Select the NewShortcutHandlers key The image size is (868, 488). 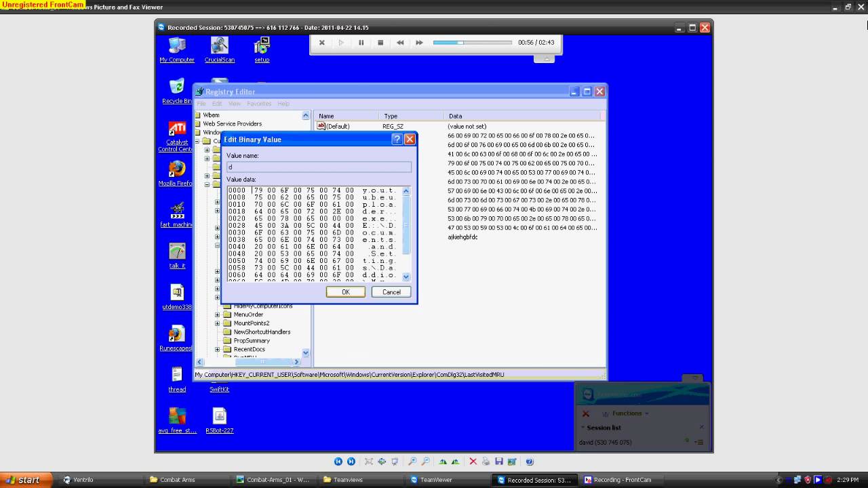point(262,332)
